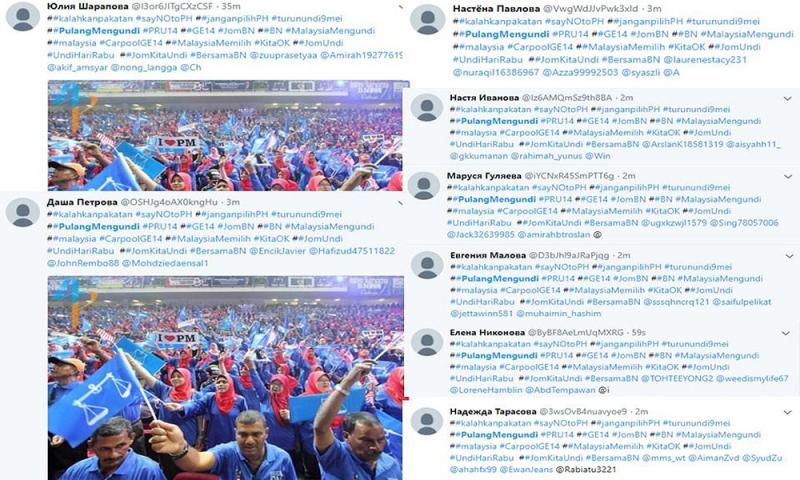Open the rally photo in Даша Петрова's tweet
Viewport: 800px width, 480px height.
pyautogui.click(x=226, y=378)
